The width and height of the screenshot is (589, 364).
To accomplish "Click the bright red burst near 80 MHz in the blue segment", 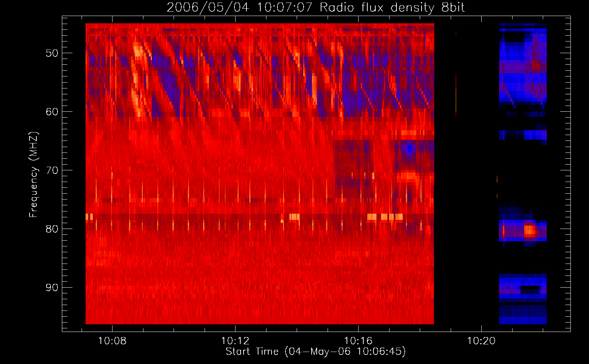I will 531,230.
